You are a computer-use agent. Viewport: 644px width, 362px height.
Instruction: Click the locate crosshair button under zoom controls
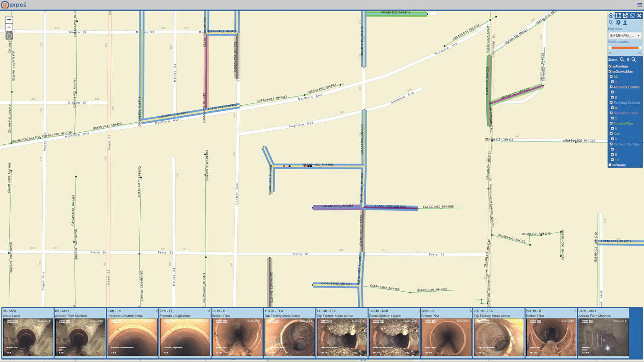[9, 36]
